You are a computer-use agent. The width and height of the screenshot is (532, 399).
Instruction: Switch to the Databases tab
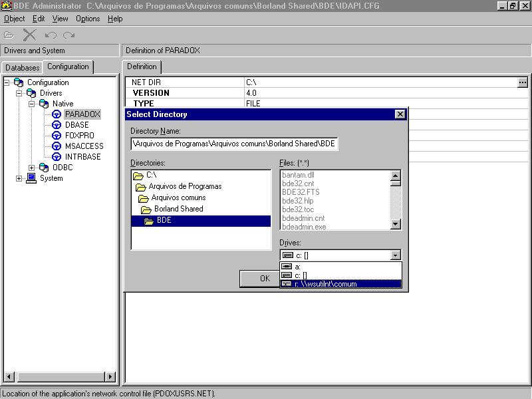pos(22,68)
